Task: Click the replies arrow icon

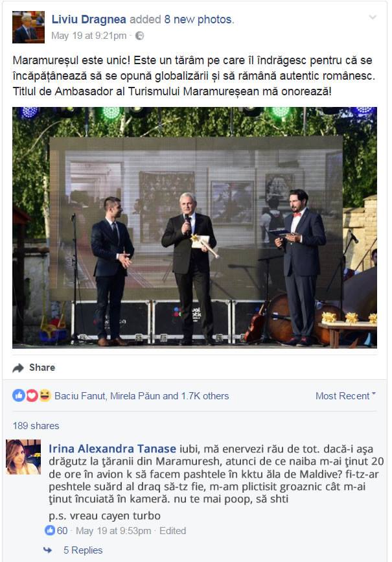Action: [47, 550]
